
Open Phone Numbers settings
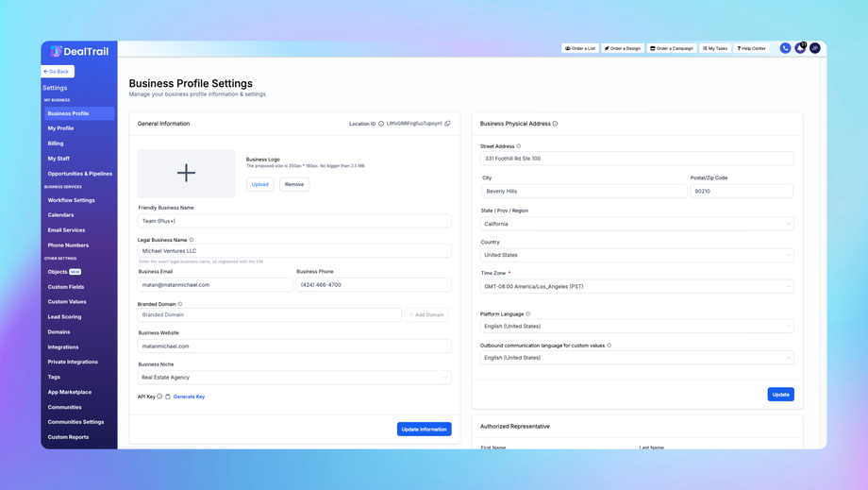point(68,245)
